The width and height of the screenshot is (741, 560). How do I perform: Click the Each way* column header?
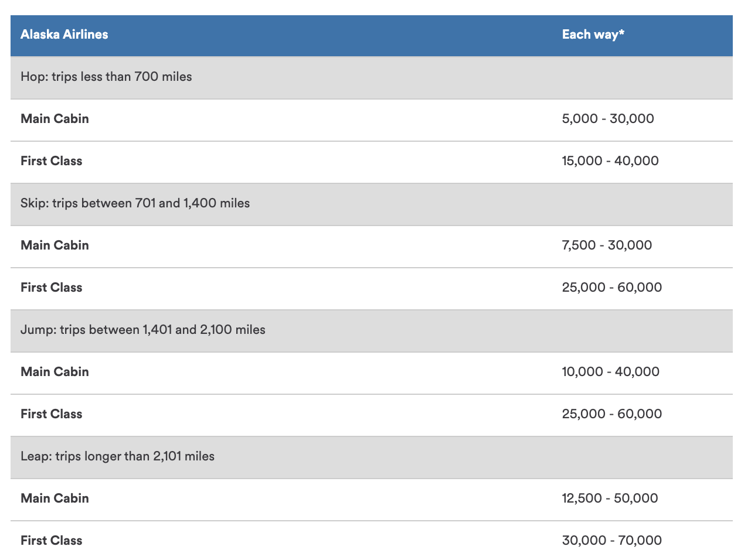click(x=593, y=35)
